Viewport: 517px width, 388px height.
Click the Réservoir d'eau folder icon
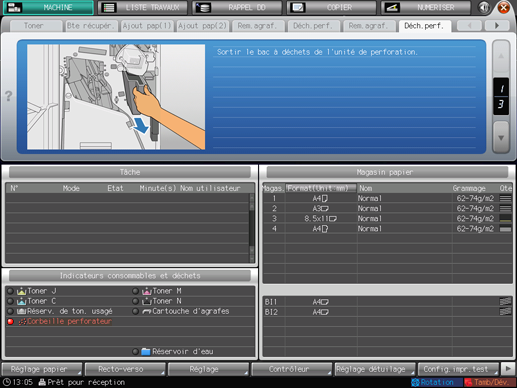pyautogui.click(x=146, y=351)
